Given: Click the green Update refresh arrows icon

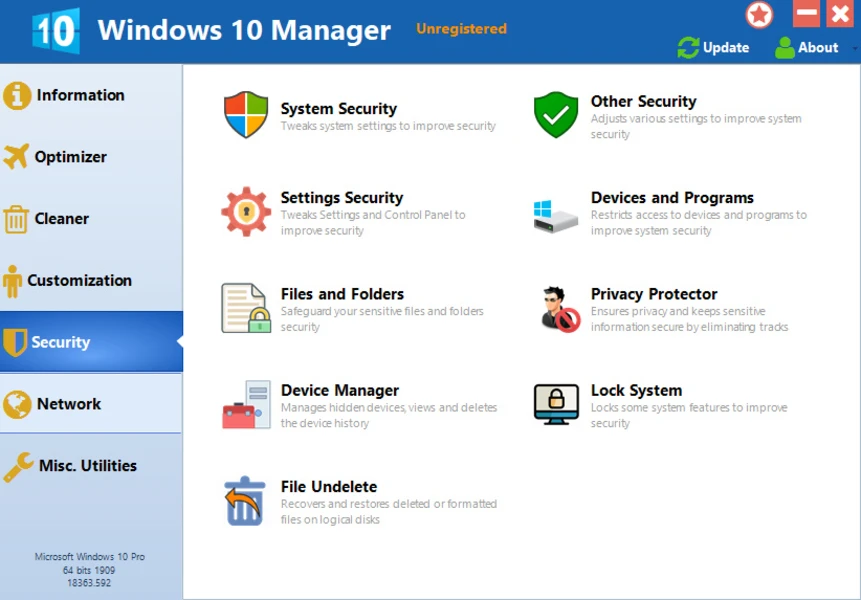Looking at the screenshot, I should [x=688, y=48].
